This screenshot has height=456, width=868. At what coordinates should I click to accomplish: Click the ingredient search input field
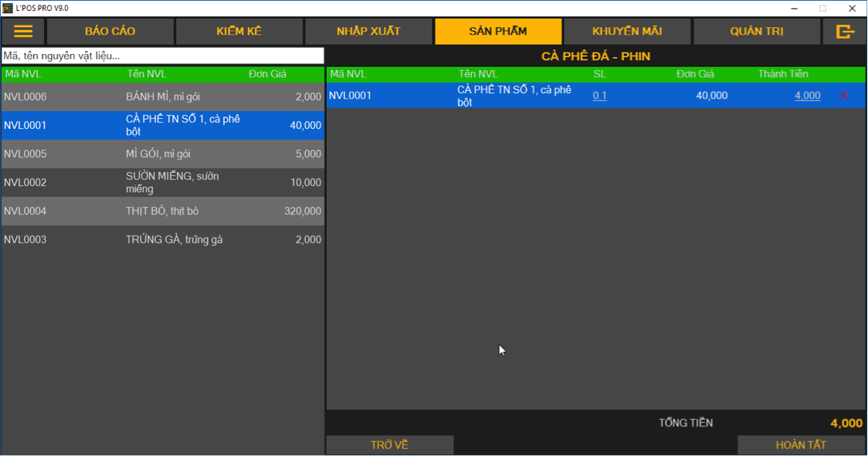162,56
